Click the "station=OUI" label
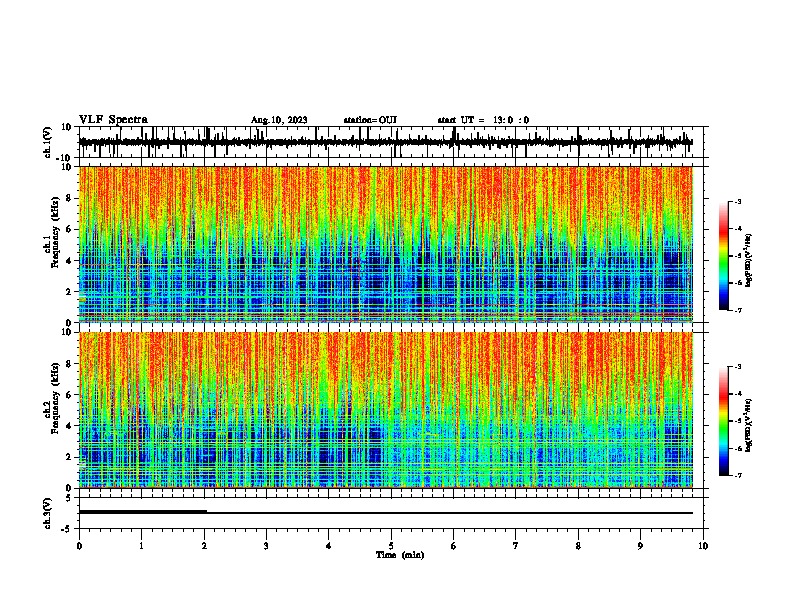This screenshot has height=612, width=792. click(370, 120)
